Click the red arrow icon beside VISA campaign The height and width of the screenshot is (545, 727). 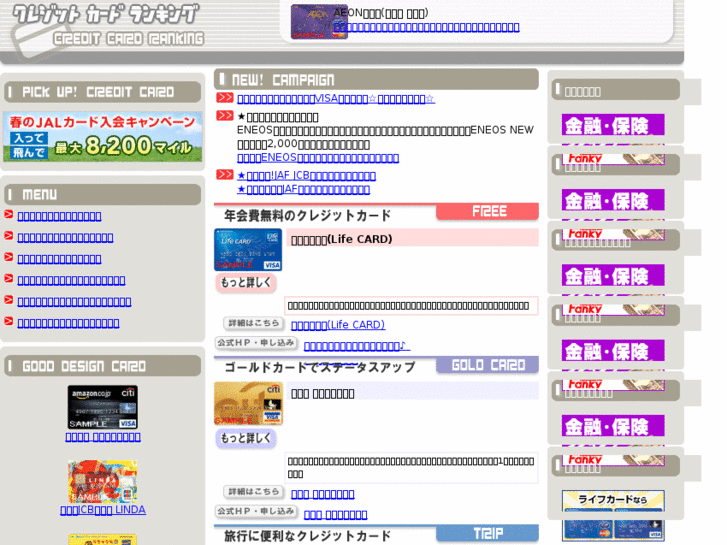(x=224, y=98)
